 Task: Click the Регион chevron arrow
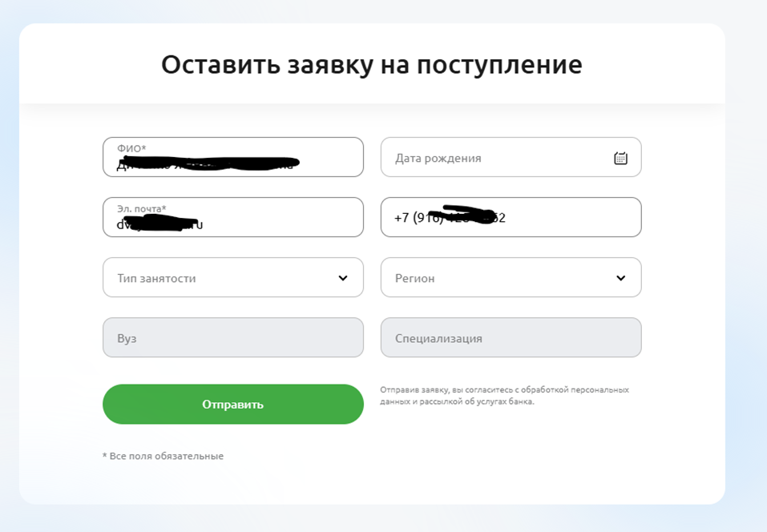pos(620,278)
